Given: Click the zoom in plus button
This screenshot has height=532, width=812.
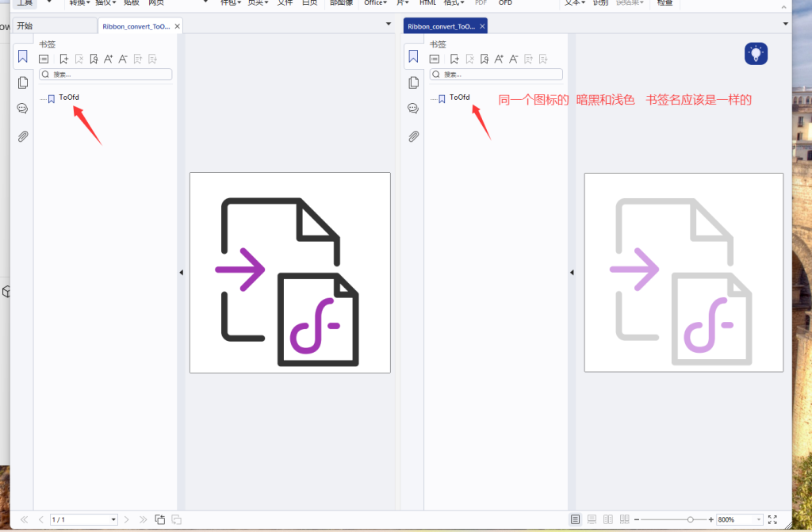Looking at the screenshot, I should coord(710,519).
